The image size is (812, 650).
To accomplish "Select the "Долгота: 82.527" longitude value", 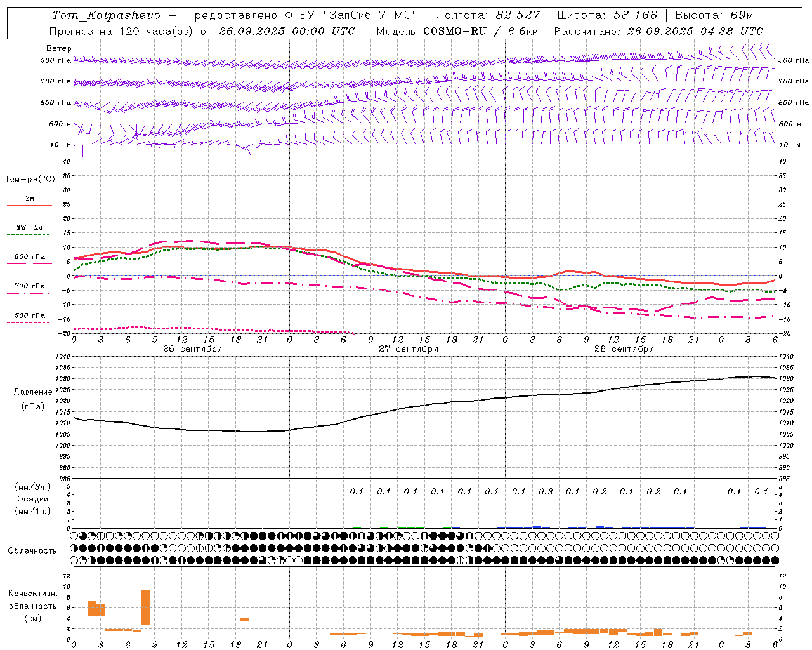I will pyautogui.click(x=488, y=15).
